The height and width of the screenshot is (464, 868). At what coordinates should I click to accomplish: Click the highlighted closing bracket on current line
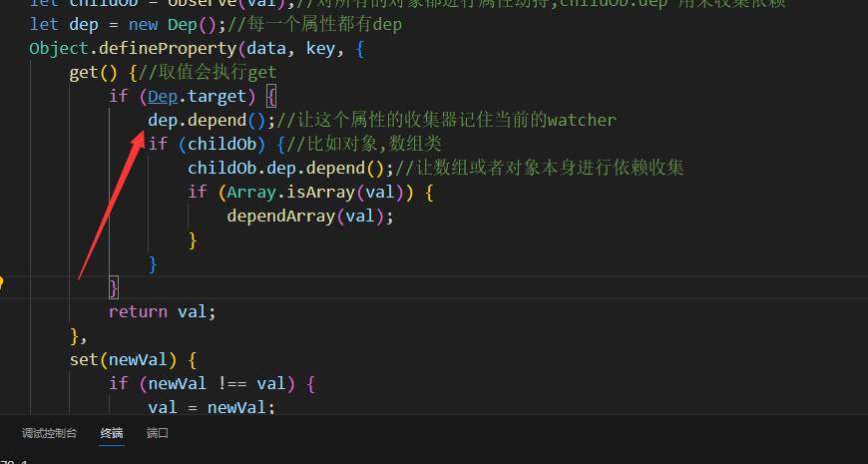click(x=114, y=288)
